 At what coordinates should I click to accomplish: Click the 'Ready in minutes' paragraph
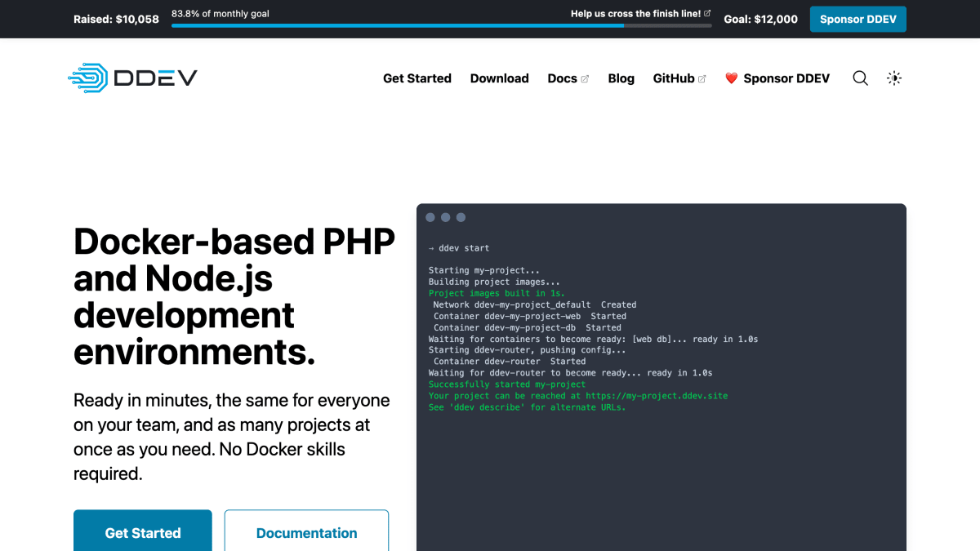pos(232,437)
